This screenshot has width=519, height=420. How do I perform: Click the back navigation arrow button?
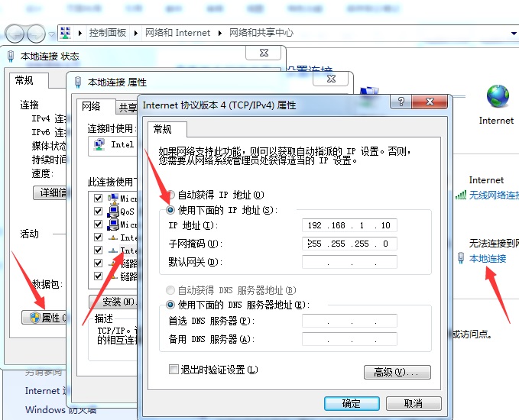click(15, 34)
